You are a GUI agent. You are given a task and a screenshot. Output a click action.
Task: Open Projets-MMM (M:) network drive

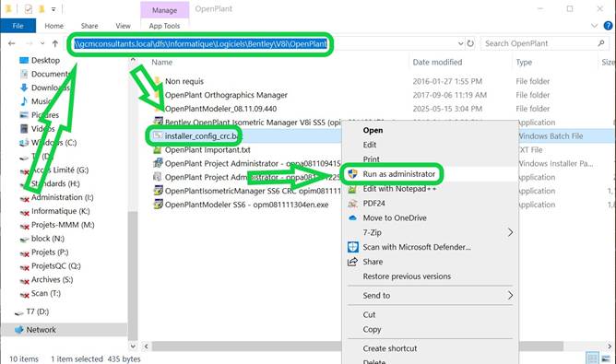[63, 225]
